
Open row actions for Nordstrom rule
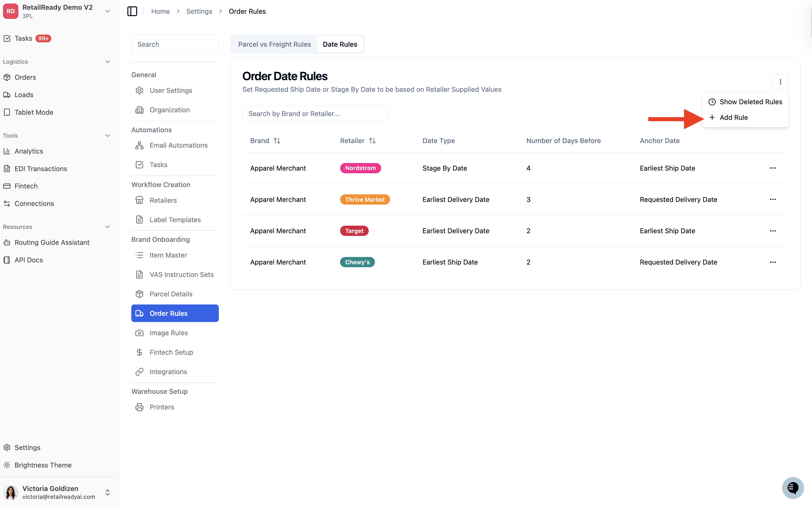click(773, 168)
